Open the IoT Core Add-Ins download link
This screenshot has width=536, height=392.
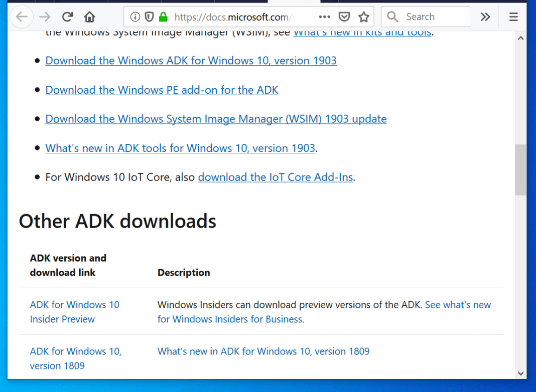coord(275,177)
